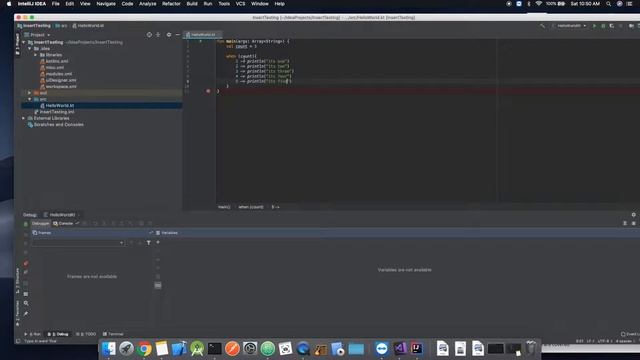Open the File menu
Image resolution: width=640 pixels, height=360 pixels.
coord(56,4)
